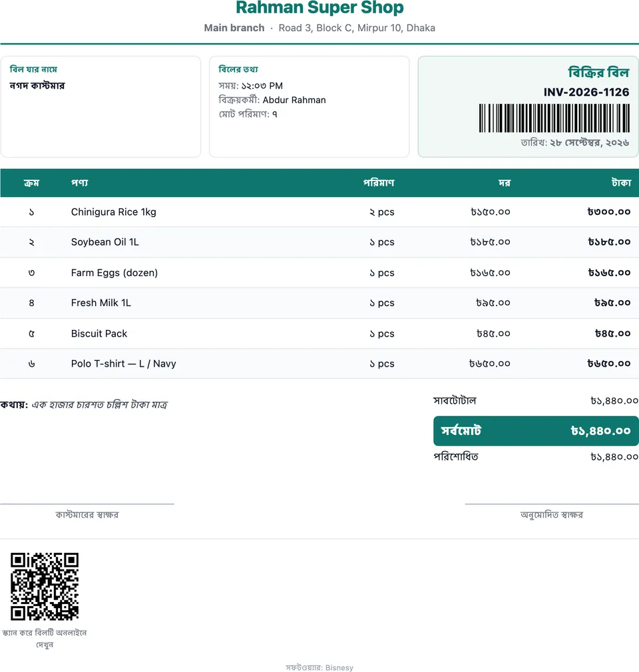
Task: Click the "২ pcs" quantity for Chinigura Rice
Action: (381, 212)
